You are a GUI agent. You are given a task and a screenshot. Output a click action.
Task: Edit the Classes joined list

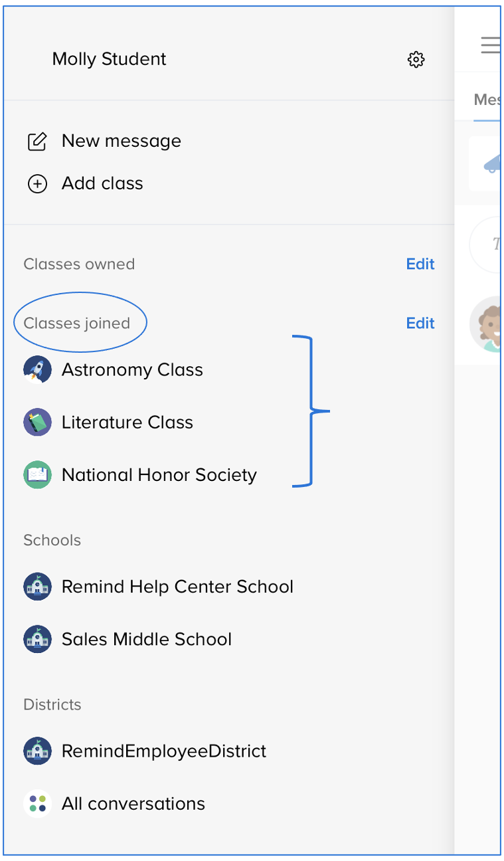click(420, 324)
